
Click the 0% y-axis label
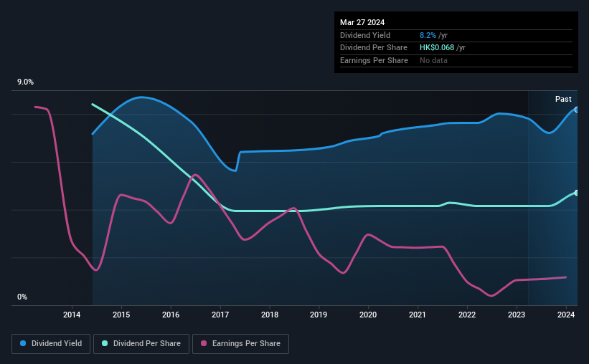click(x=22, y=297)
